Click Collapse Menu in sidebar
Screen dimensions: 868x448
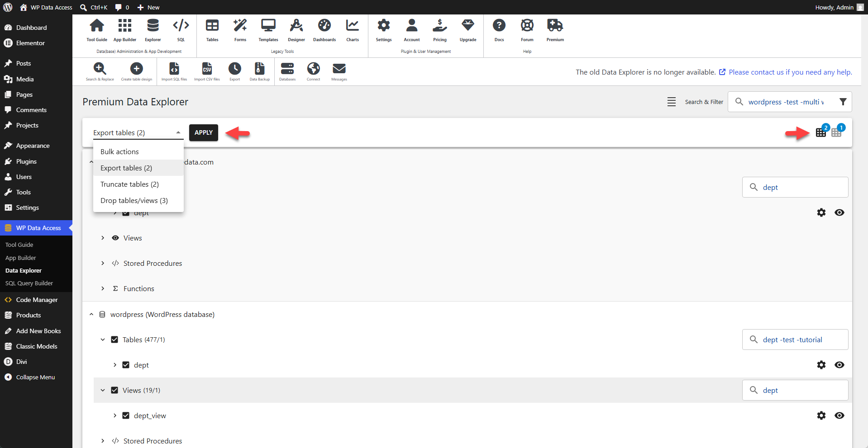point(35,377)
